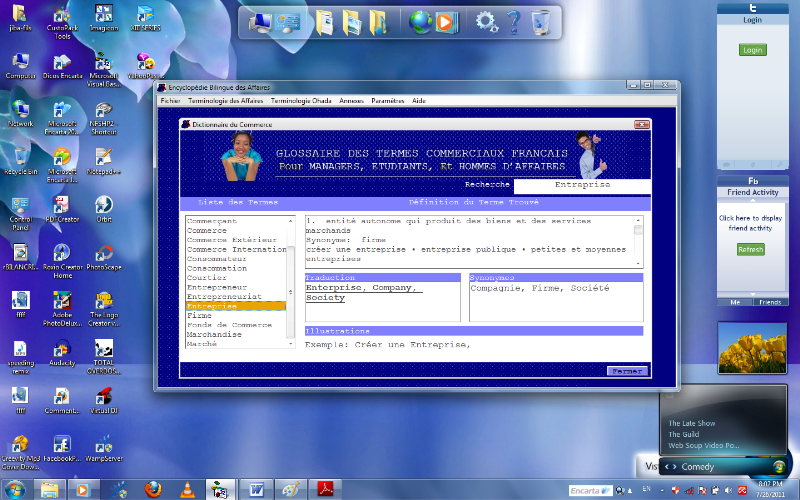Switch to the Friends tab in the gadget
The image size is (800, 500).
click(770, 301)
